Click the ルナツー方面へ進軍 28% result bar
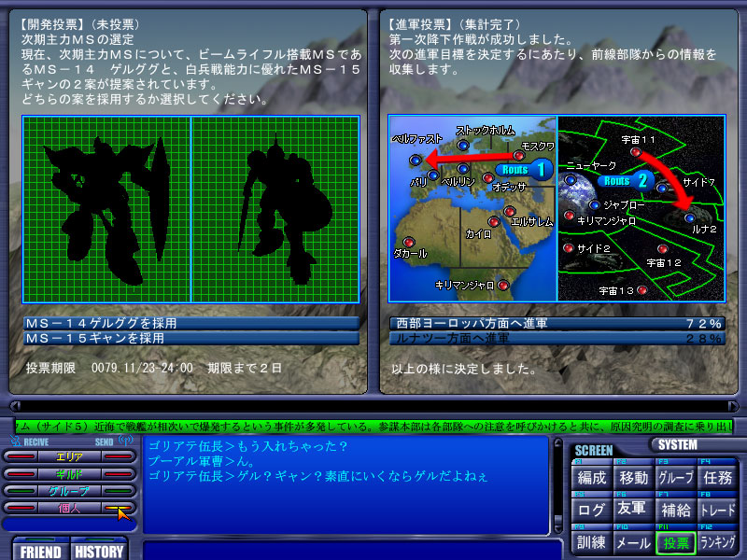 [557, 338]
